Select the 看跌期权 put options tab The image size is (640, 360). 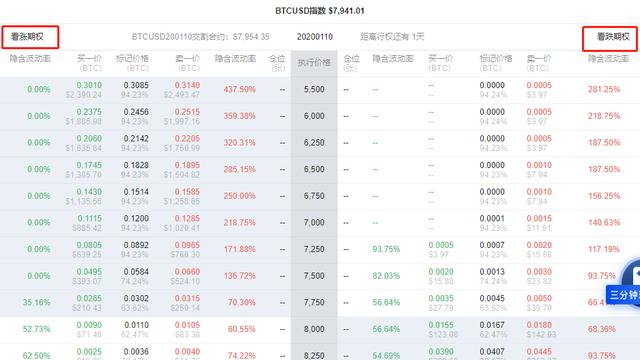point(610,38)
